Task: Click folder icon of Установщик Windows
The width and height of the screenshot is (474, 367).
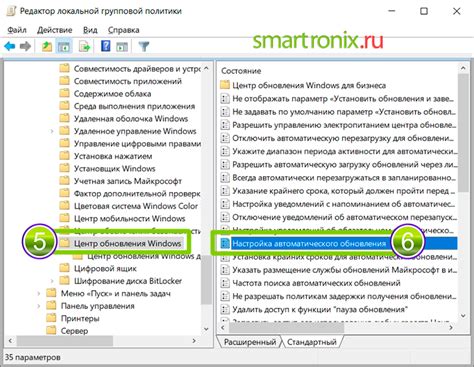Action: click(x=64, y=169)
